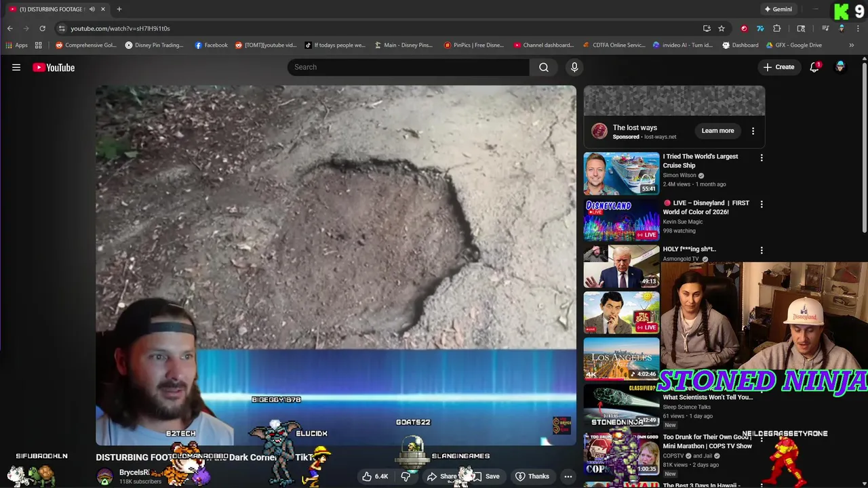Open What Scientists Won't Tell You video
Image resolution: width=868 pixels, height=488 pixels.
tap(707, 397)
